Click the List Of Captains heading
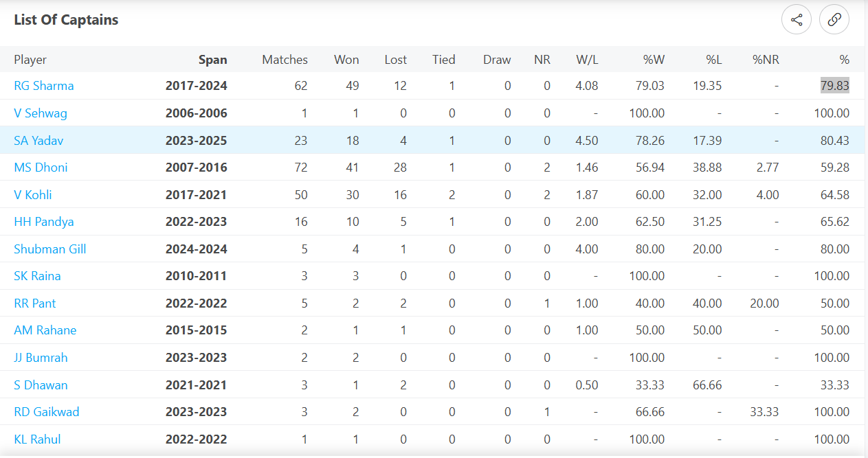Screen dimensions: 868x458 [x=66, y=20]
